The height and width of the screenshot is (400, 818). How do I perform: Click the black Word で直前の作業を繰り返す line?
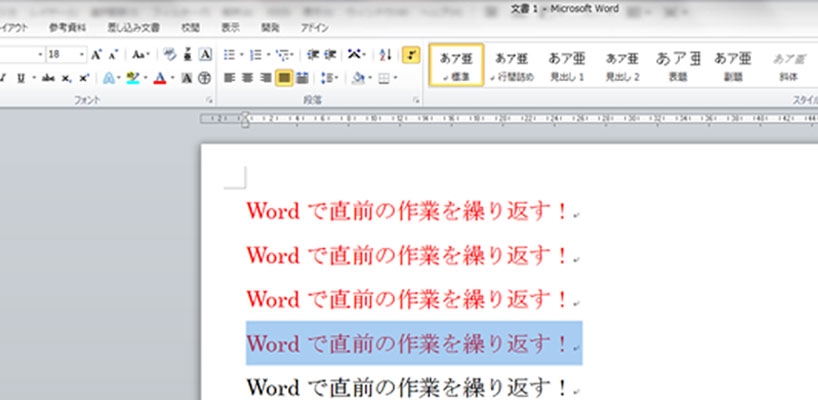(x=407, y=387)
